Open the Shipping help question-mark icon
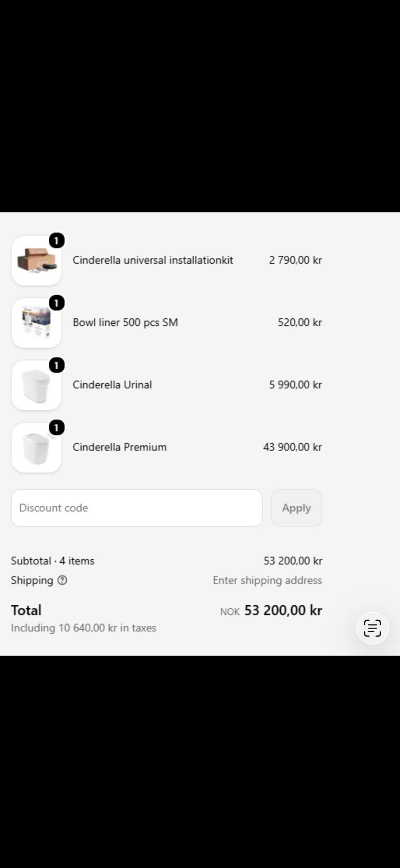 [x=62, y=580]
